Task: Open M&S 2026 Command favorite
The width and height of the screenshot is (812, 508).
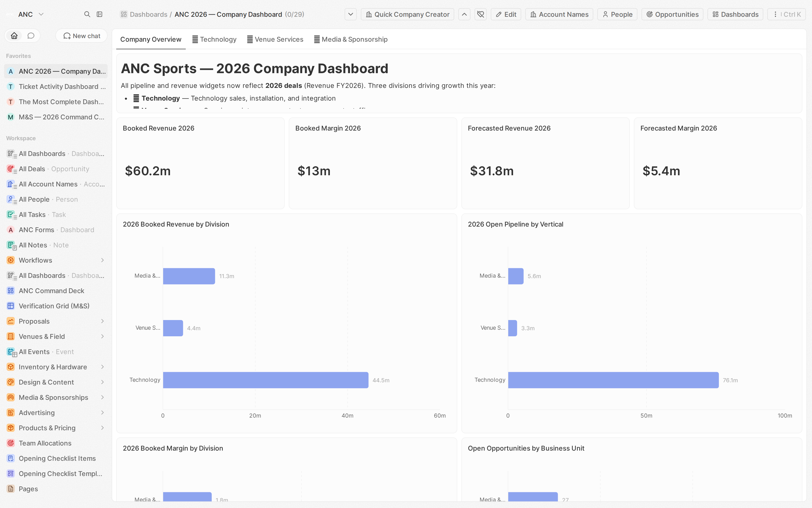Action: point(56,117)
